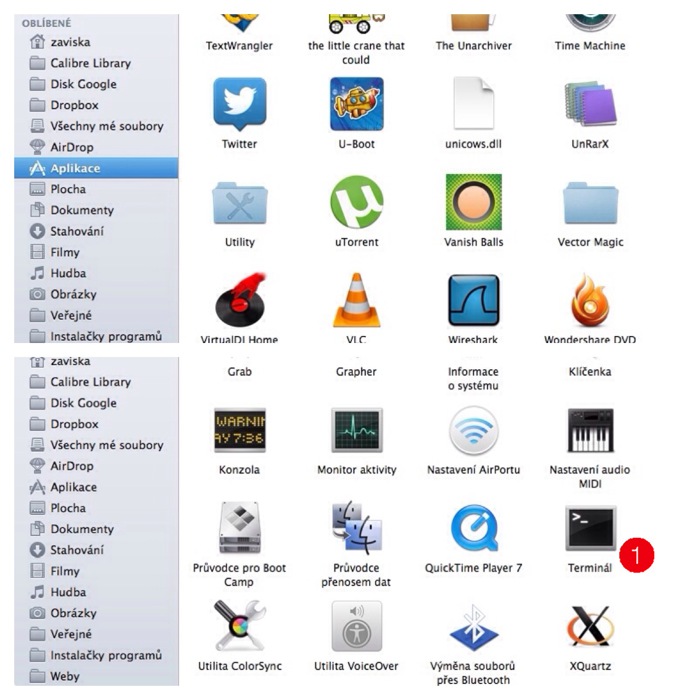The image size is (700, 700).
Task: Select the UnRarX app icon
Action: 590,104
